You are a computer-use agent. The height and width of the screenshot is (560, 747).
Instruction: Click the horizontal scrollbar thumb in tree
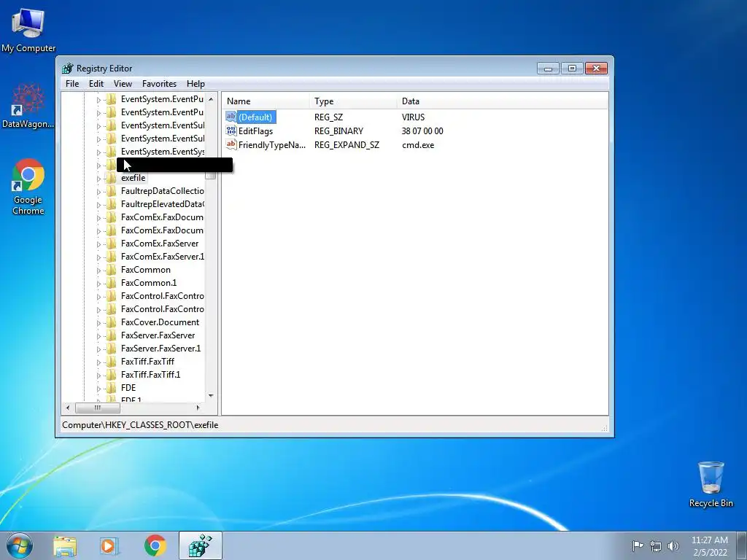pos(97,408)
